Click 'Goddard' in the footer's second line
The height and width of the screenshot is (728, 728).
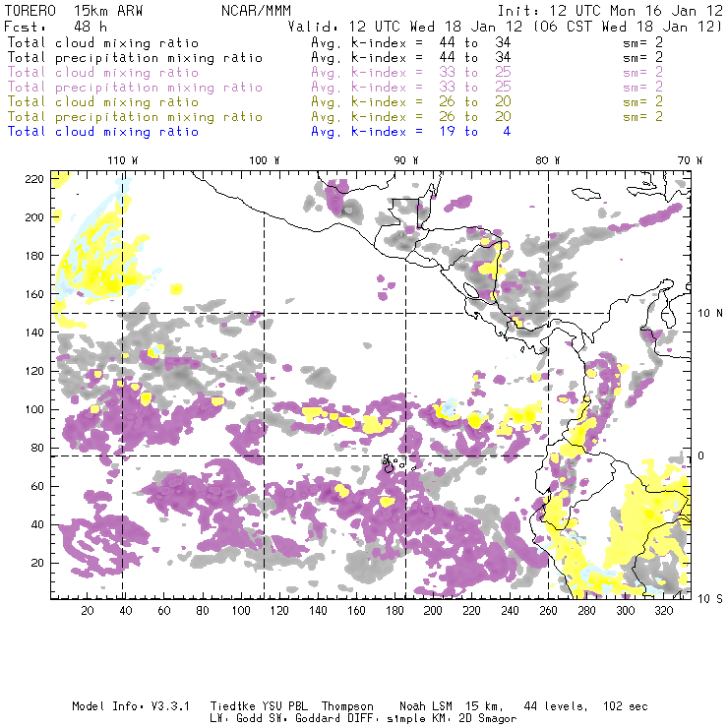click(319, 719)
